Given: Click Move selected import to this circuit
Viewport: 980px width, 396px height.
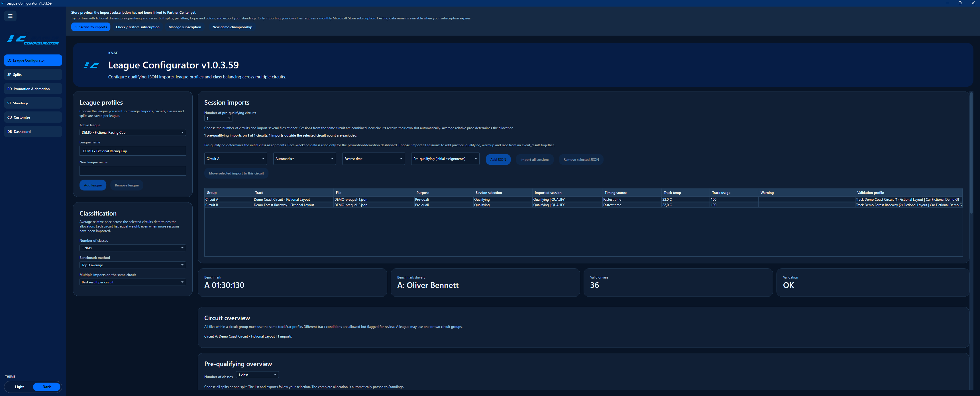Looking at the screenshot, I should click(x=236, y=173).
